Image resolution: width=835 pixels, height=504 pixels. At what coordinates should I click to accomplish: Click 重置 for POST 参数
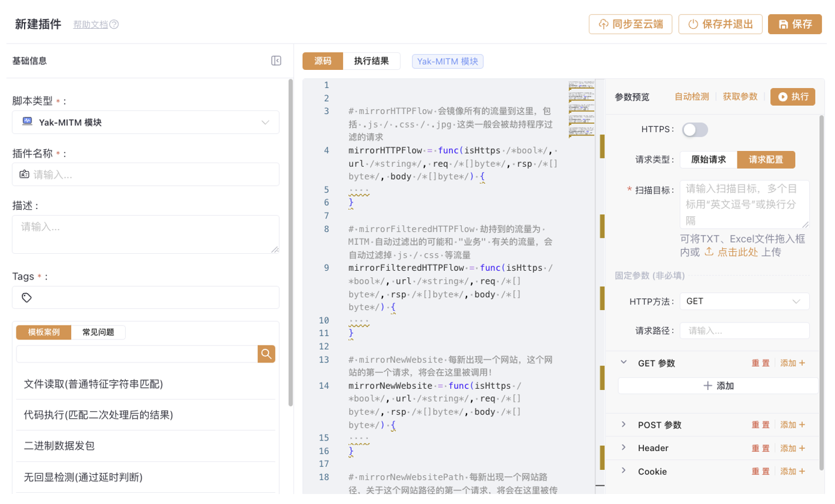click(x=760, y=425)
